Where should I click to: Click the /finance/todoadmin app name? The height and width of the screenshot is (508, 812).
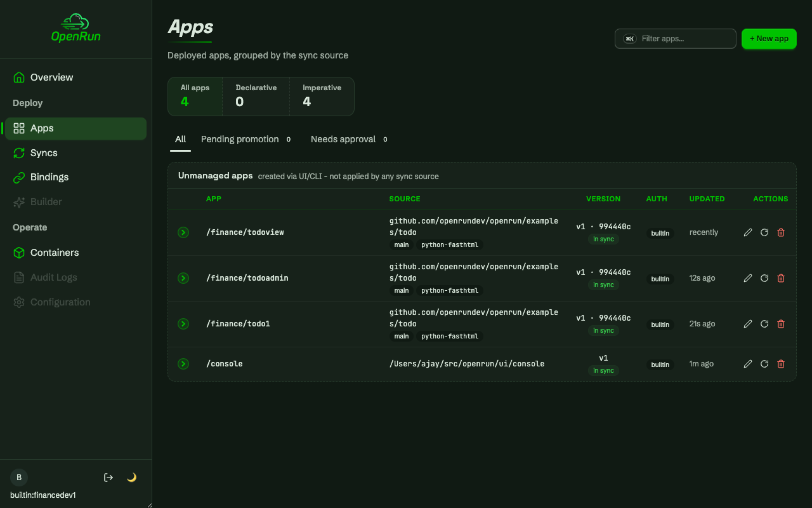[247, 278]
